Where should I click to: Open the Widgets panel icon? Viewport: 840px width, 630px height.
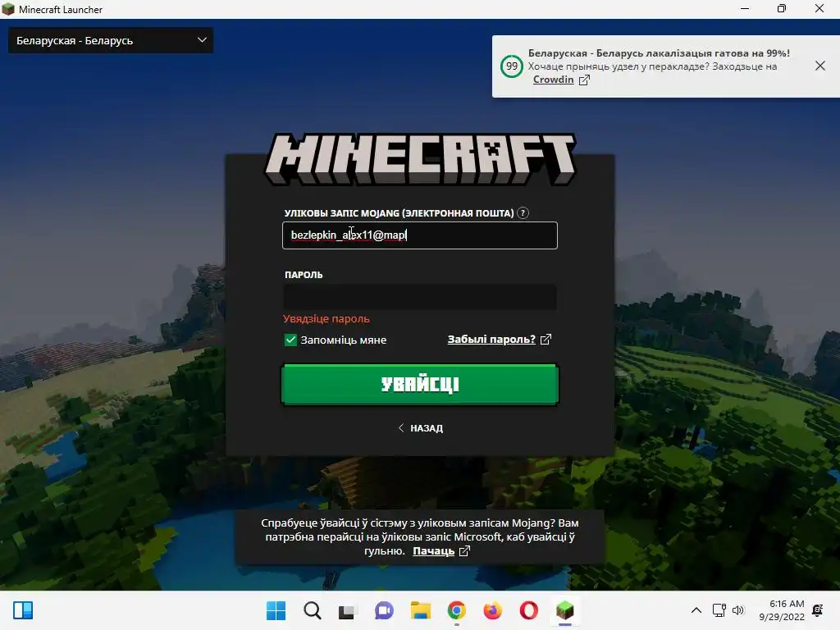pyautogui.click(x=23, y=610)
